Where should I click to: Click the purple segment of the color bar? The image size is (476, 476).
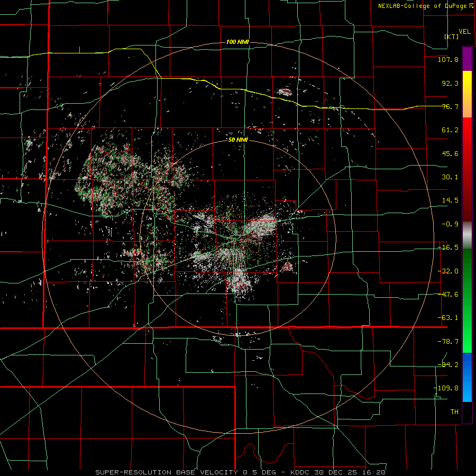467,59
